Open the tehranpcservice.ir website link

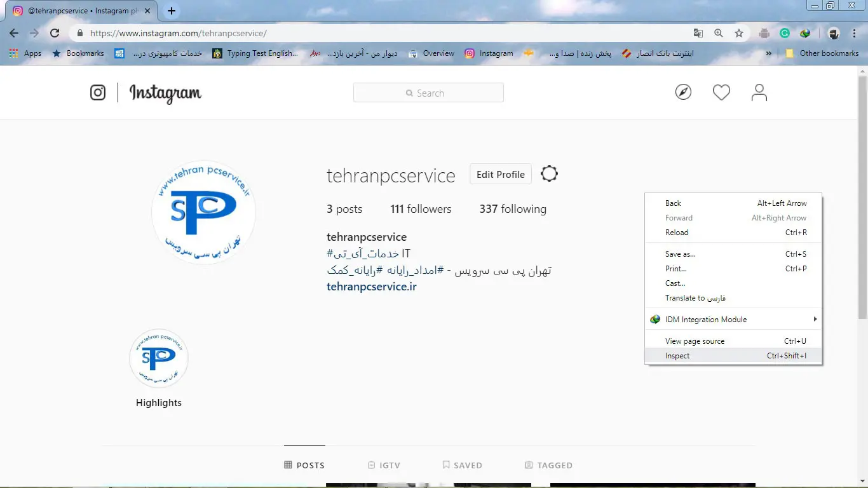click(x=372, y=287)
